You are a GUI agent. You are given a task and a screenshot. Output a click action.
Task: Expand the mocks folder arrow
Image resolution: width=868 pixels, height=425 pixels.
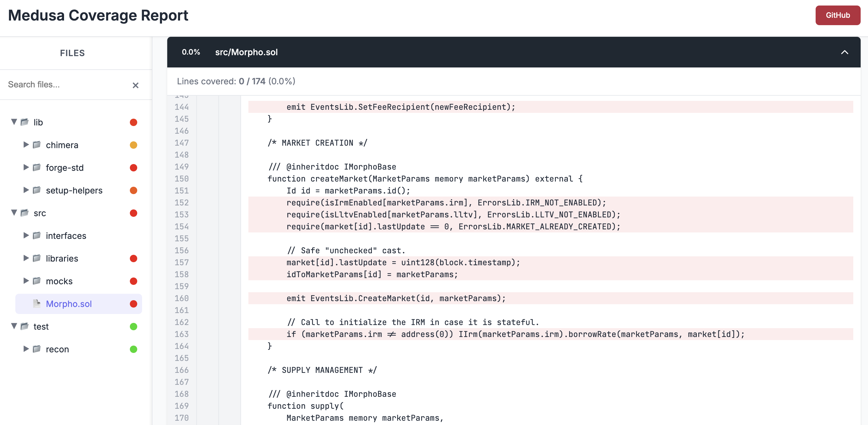tap(26, 281)
